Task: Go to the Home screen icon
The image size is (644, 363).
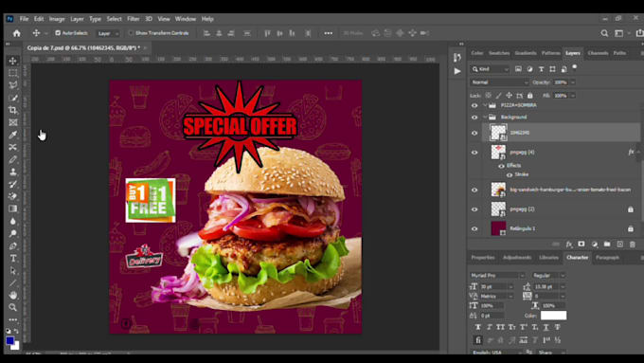Action: pos(16,33)
